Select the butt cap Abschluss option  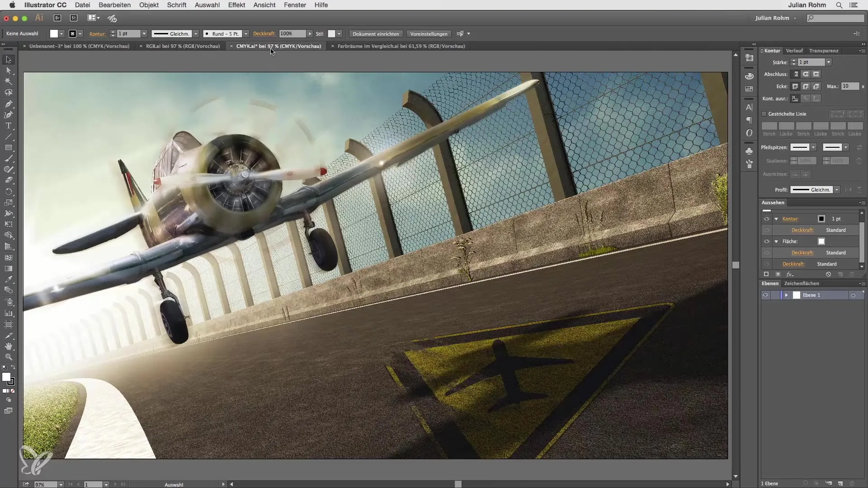pyautogui.click(x=796, y=74)
